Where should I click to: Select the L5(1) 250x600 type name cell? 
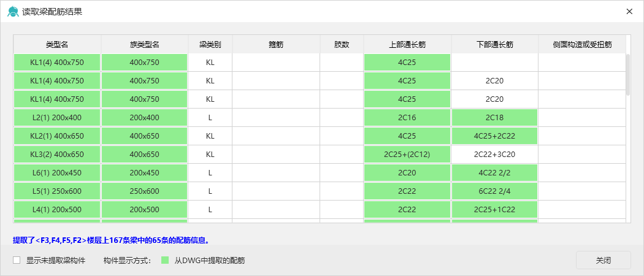coord(57,191)
